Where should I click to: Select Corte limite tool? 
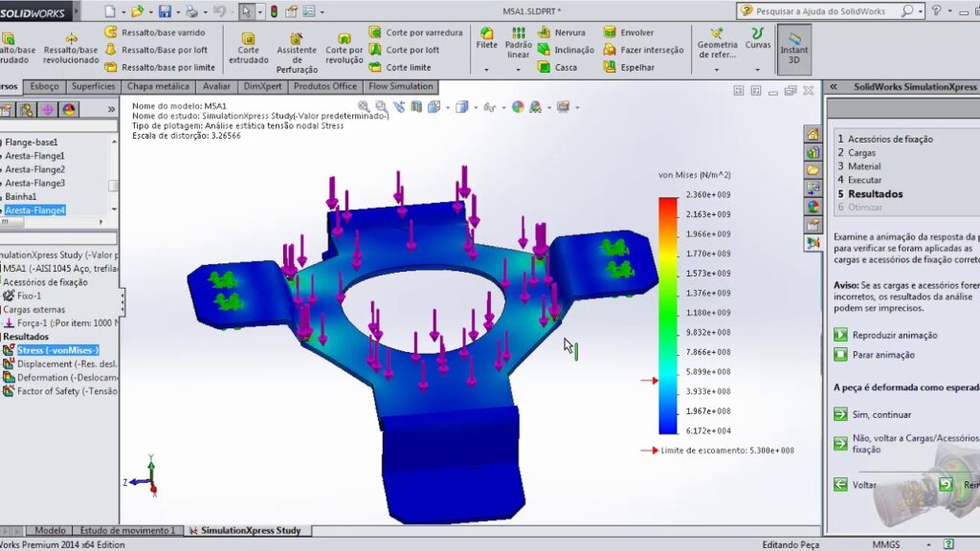pos(400,68)
